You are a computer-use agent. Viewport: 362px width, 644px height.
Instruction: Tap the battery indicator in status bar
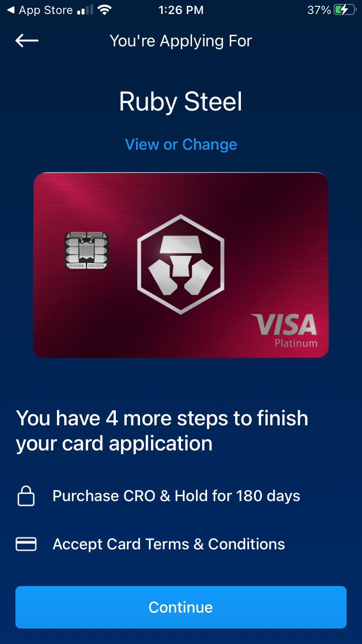click(x=344, y=10)
